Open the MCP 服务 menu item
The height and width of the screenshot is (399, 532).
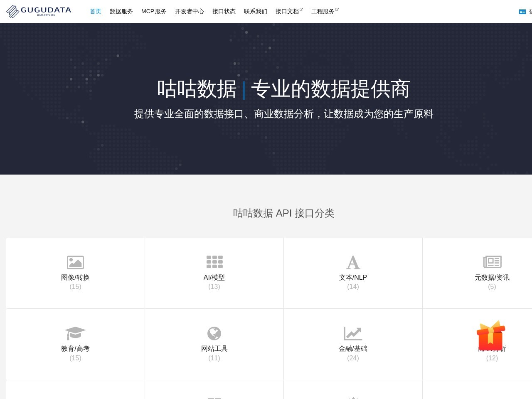pos(154,12)
